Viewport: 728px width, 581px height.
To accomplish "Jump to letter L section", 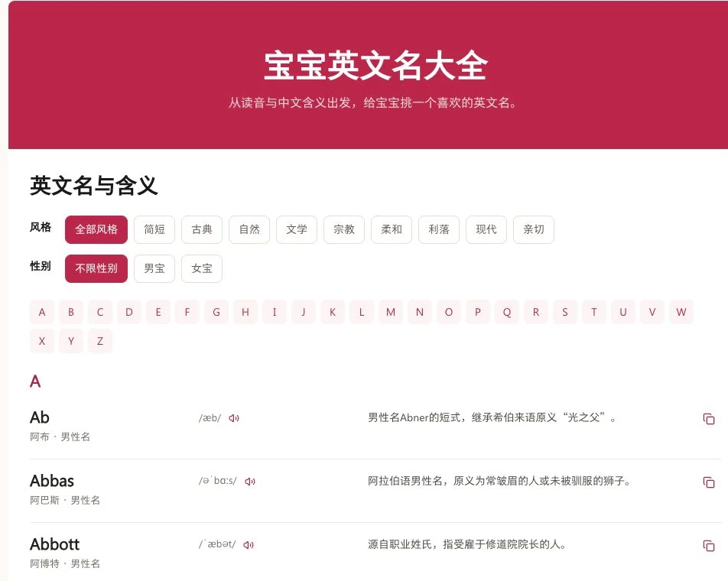I will pyautogui.click(x=362, y=312).
